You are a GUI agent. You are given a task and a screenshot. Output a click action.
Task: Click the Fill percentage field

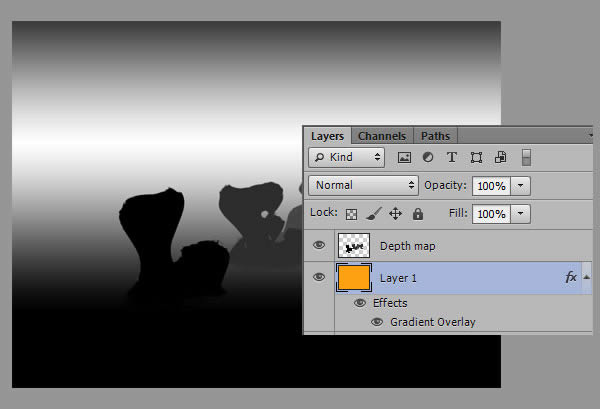[490, 214]
